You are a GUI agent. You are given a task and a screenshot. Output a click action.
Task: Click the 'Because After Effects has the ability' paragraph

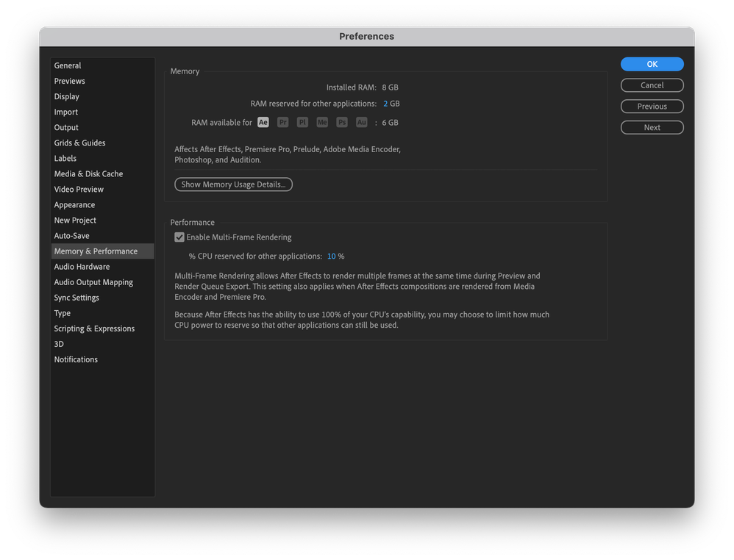(362, 320)
